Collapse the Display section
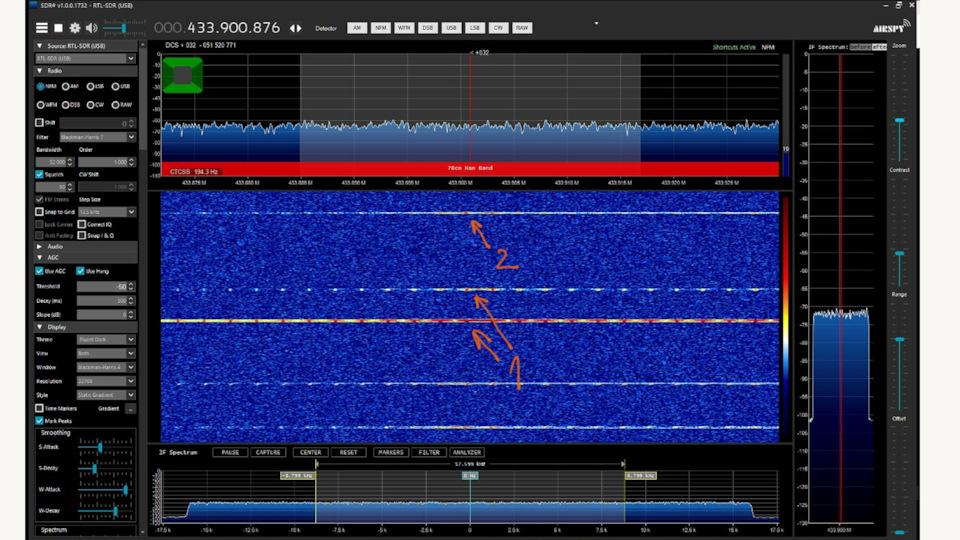Image resolution: width=960 pixels, height=540 pixels. pyautogui.click(x=40, y=327)
